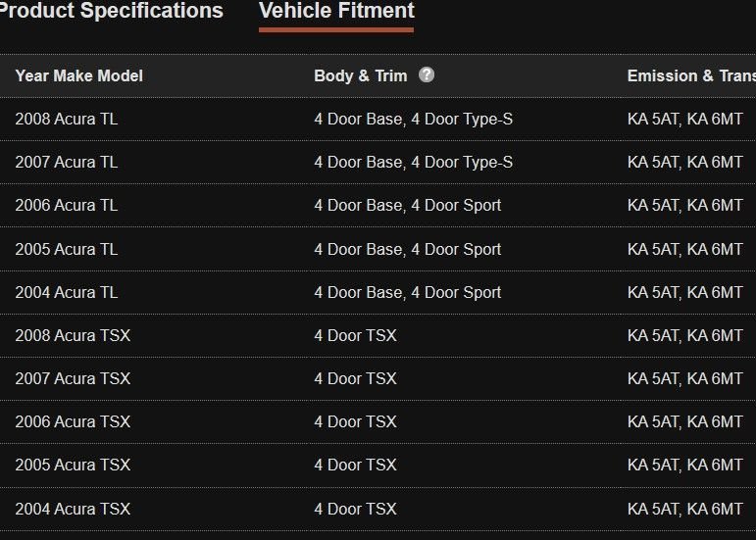
Task: Click the 2006 Acura TSX entry
Action: tap(73, 421)
